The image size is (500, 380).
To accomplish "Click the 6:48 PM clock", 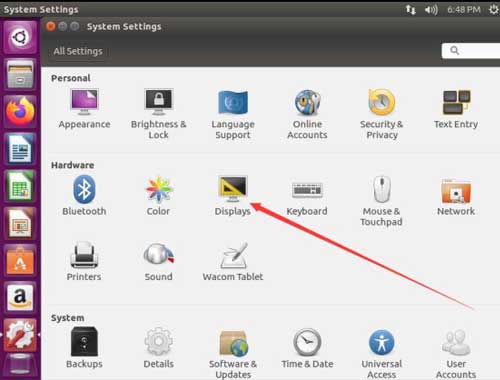I will point(464,9).
